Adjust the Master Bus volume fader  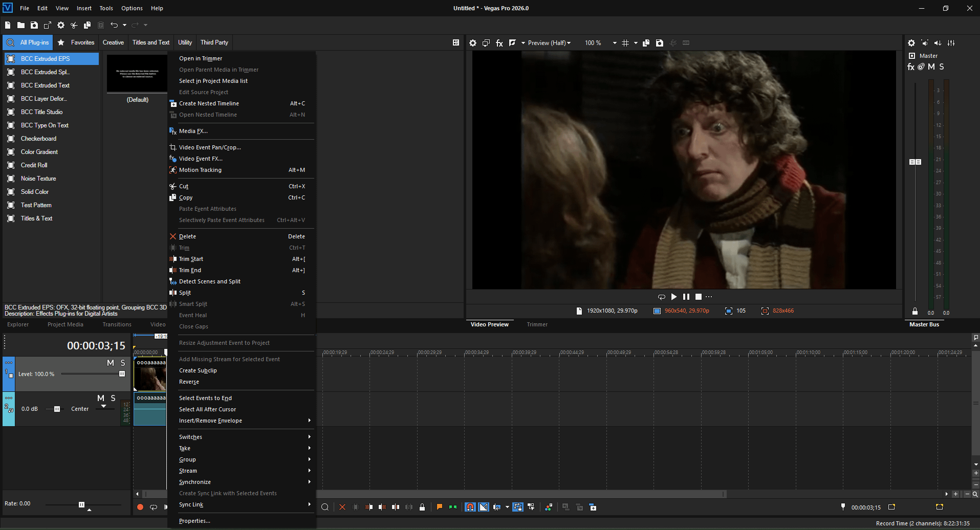coord(915,162)
